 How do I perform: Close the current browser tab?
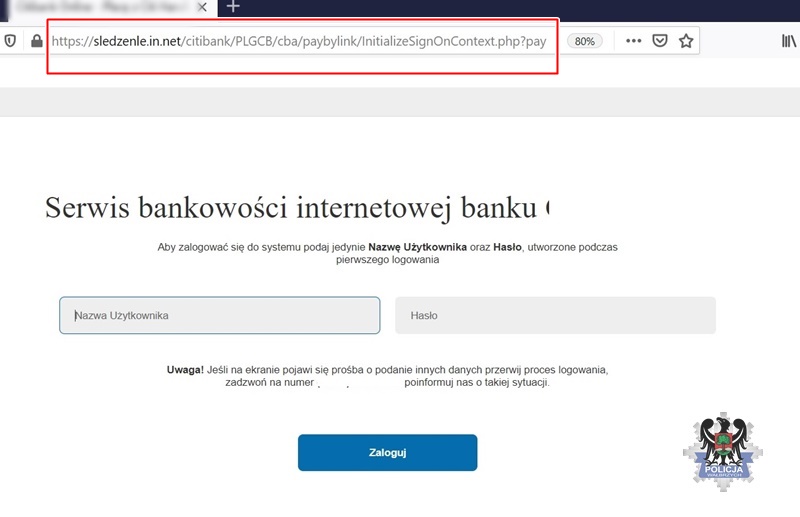202,7
